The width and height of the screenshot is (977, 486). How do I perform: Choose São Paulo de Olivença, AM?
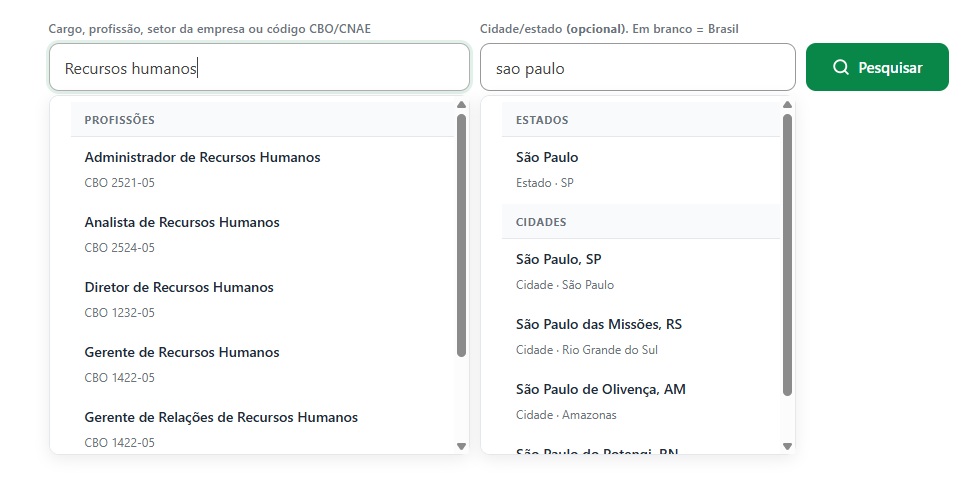click(641, 401)
